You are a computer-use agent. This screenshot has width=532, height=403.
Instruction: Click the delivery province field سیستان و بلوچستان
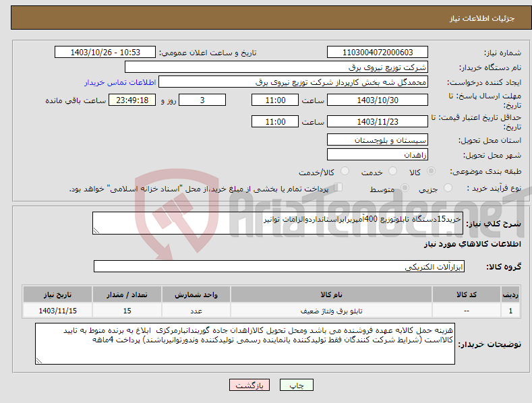378,139
